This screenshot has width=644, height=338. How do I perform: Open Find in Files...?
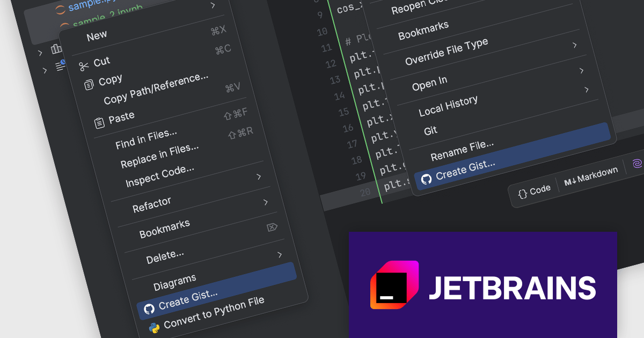coord(147,138)
